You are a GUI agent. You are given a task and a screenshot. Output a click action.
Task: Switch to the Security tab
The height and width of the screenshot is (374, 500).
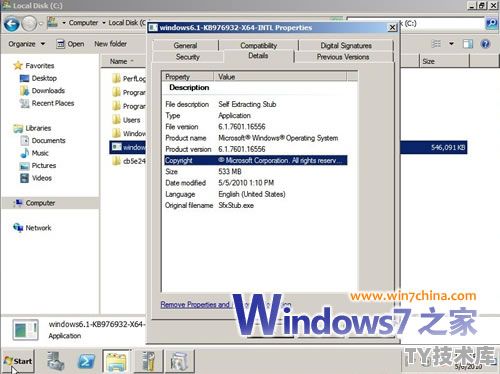click(188, 57)
